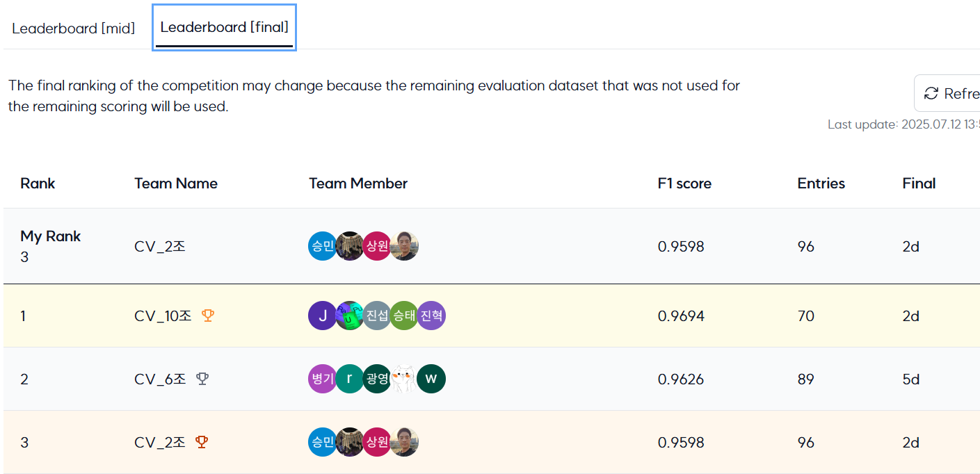Click the Entries column header
Image resolution: width=980 pixels, height=474 pixels.
(x=821, y=183)
